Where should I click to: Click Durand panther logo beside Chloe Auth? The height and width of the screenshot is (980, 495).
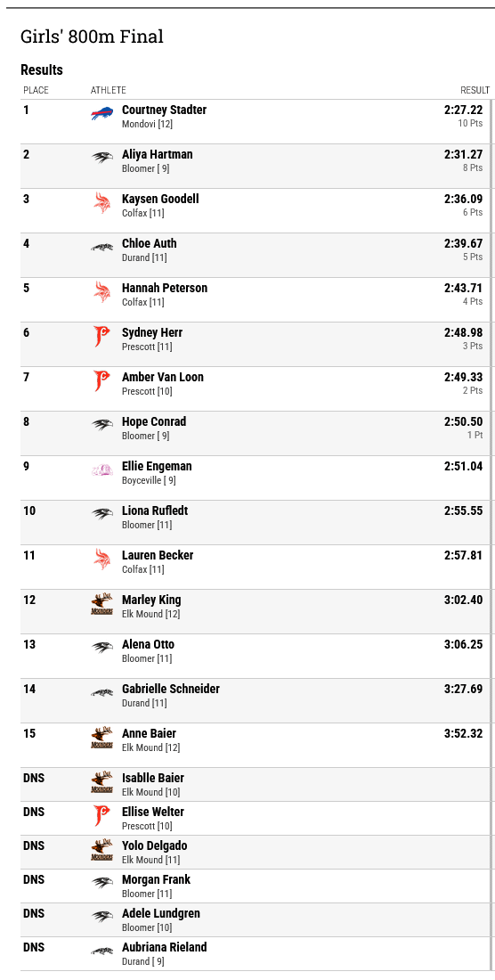click(101, 248)
